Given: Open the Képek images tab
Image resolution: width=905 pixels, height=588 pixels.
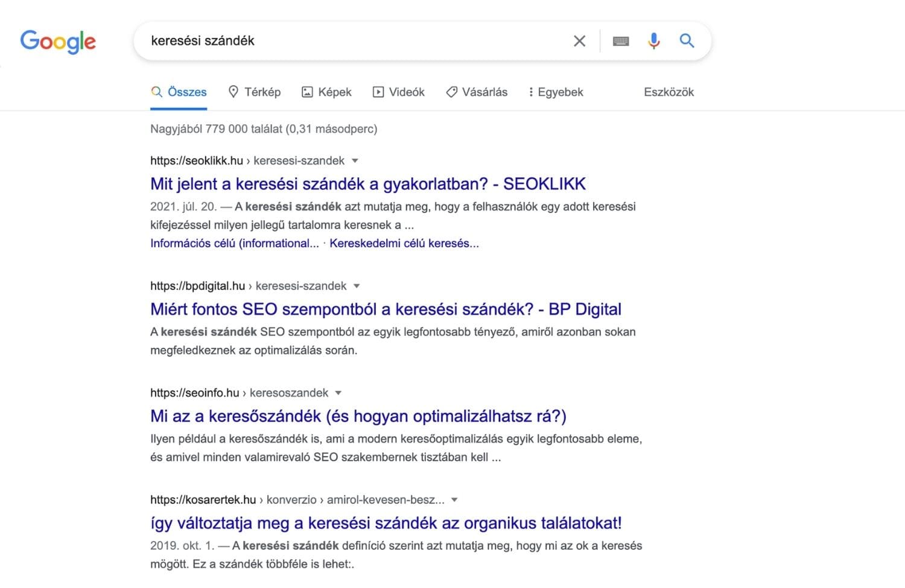Looking at the screenshot, I should coord(326,92).
